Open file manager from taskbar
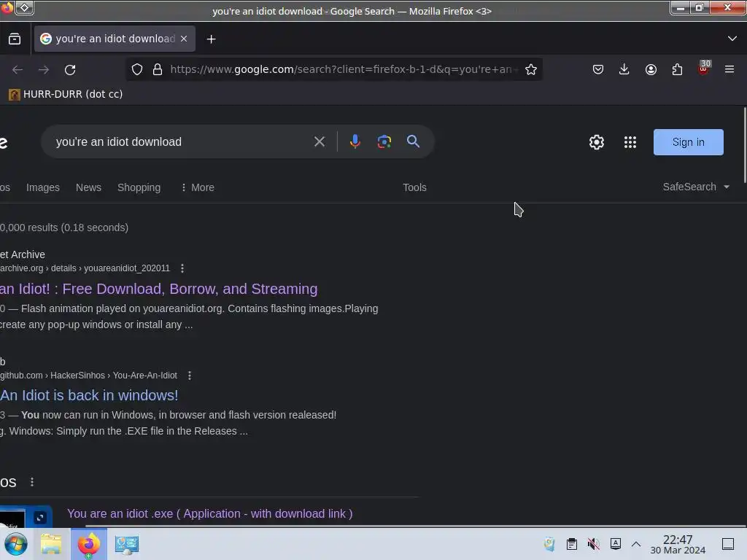747x560 pixels. 51,544
